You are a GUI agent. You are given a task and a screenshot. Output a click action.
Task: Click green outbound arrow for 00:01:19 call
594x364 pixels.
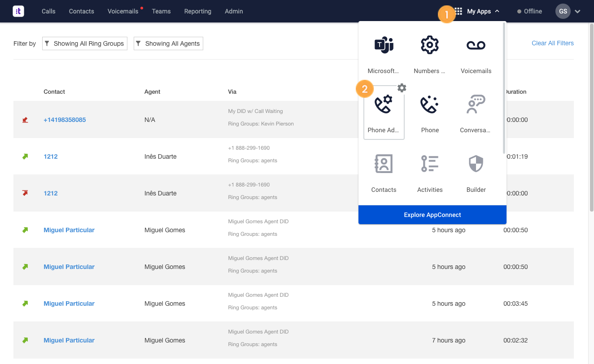point(25,156)
